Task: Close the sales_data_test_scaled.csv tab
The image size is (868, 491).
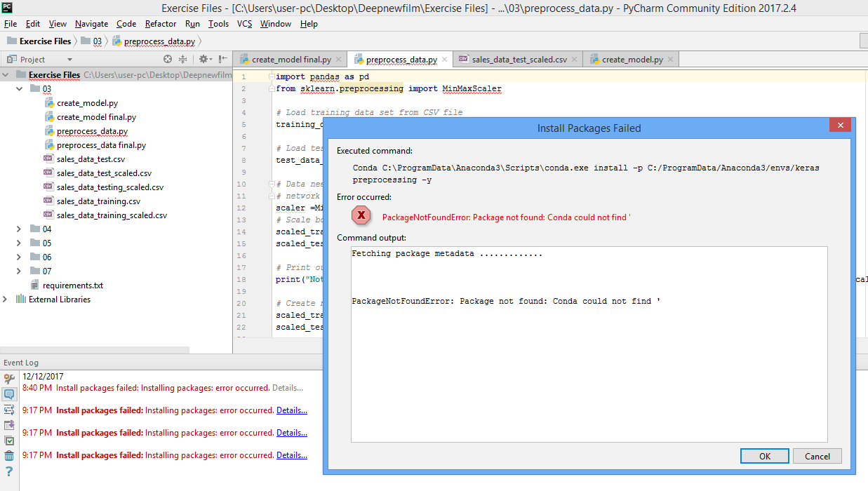Action: click(x=573, y=60)
